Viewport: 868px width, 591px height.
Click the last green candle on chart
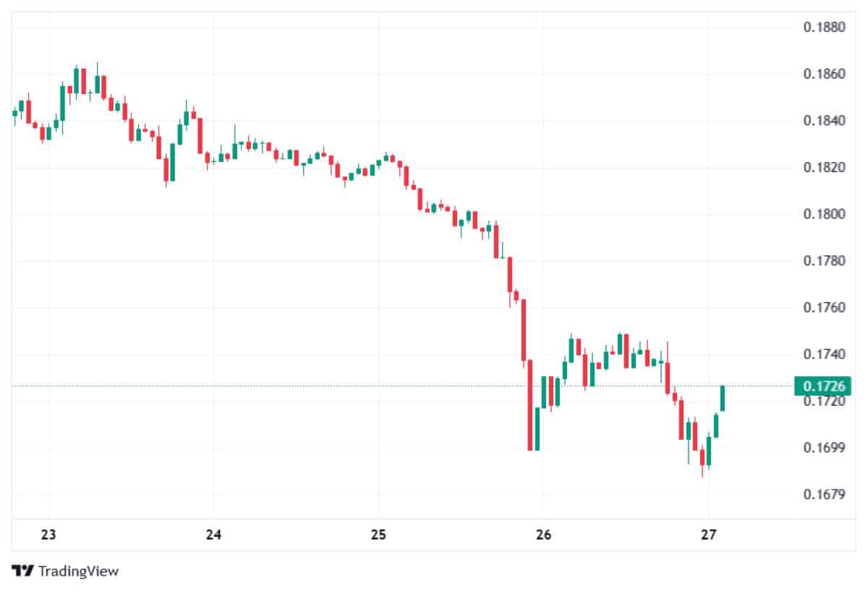tap(722, 398)
